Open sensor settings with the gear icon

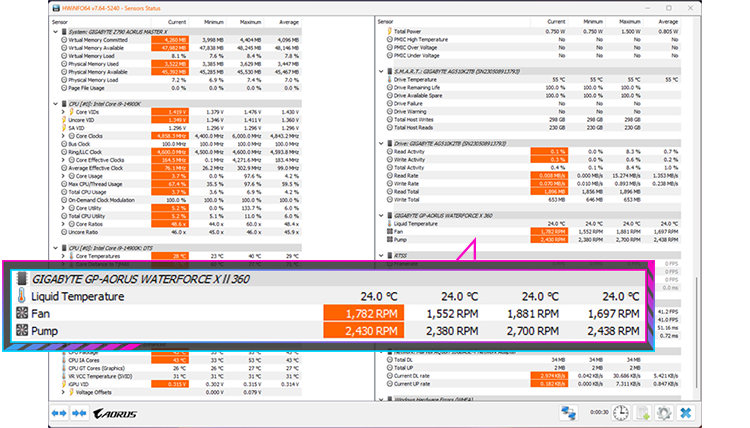(663, 412)
